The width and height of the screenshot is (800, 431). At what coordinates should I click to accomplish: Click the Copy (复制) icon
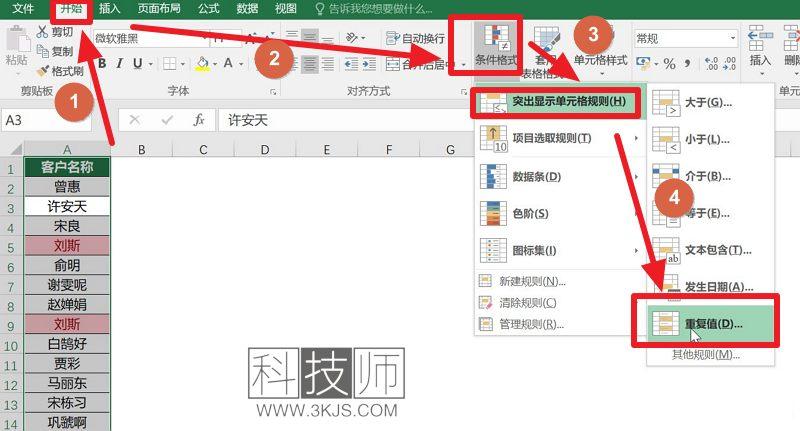[x=43, y=51]
